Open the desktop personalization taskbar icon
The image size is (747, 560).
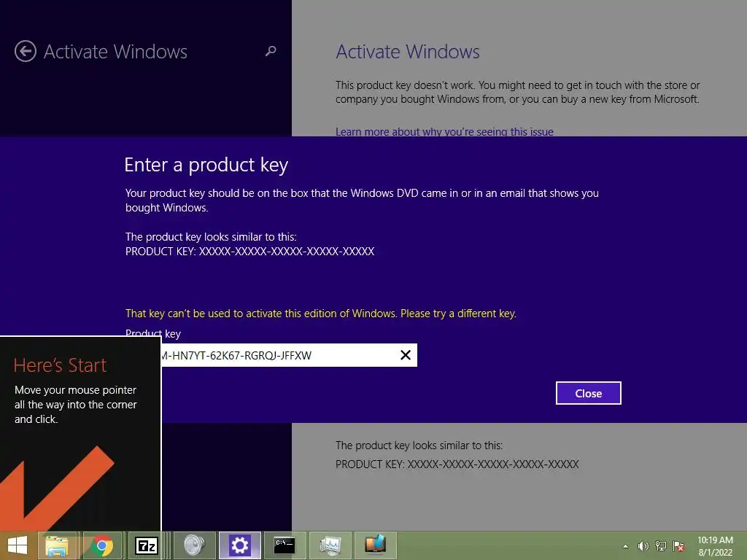pos(376,545)
